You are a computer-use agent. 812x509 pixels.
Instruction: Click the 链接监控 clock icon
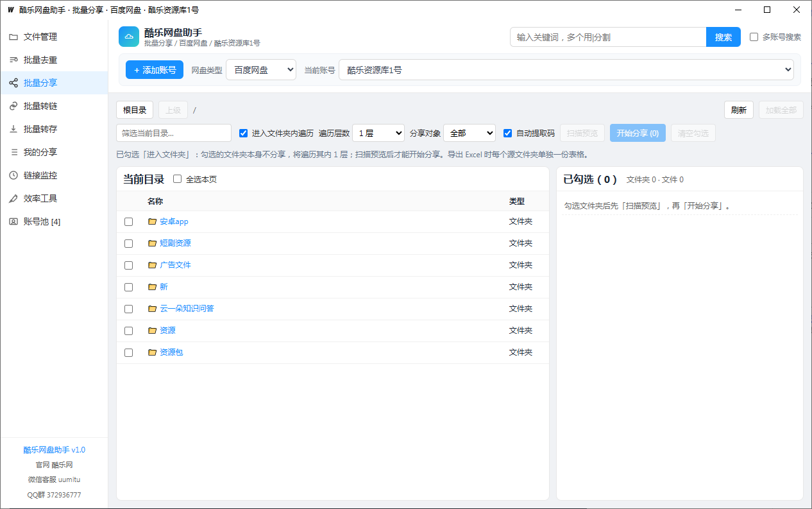tap(13, 176)
